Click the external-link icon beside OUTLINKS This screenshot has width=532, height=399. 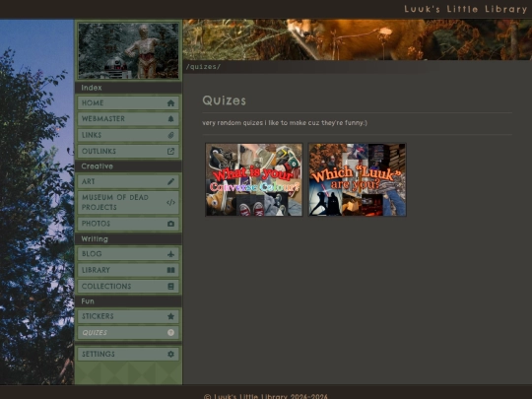[x=170, y=152]
